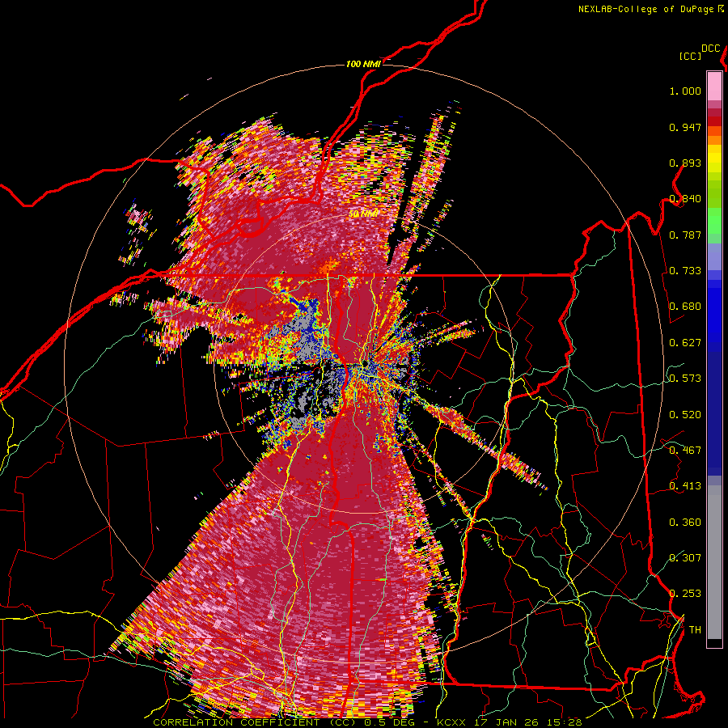Click the DCC product label above the color bar
Viewport: 728px width, 728px height.
point(711,49)
